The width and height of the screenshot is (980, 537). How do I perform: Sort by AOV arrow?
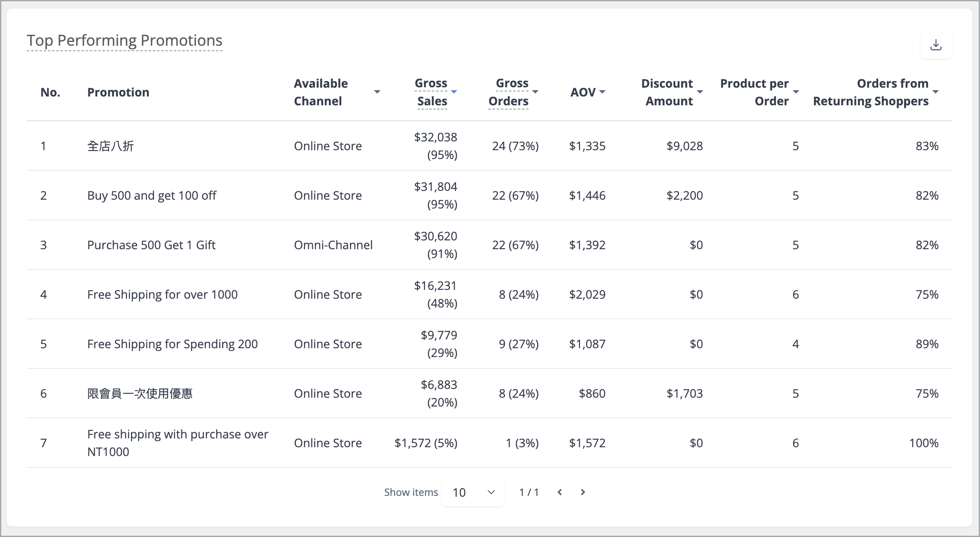[x=602, y=91]
